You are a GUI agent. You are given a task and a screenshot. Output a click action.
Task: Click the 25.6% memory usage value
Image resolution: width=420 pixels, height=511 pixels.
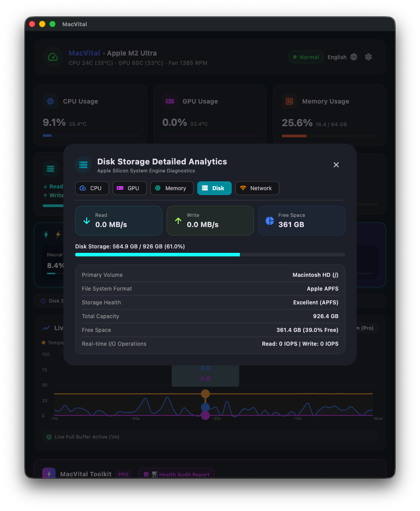coord(297,123)
